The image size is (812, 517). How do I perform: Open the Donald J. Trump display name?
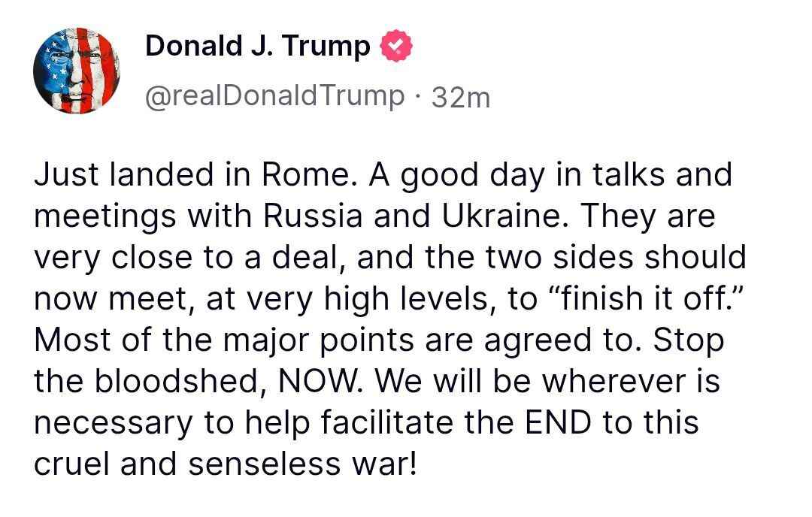pos(257,47)
